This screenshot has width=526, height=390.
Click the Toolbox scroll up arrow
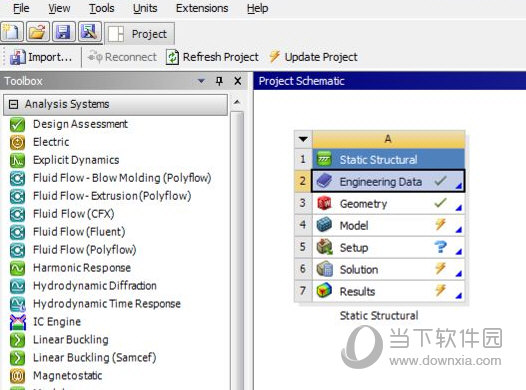pyautogui.click(x=237, y=102)
